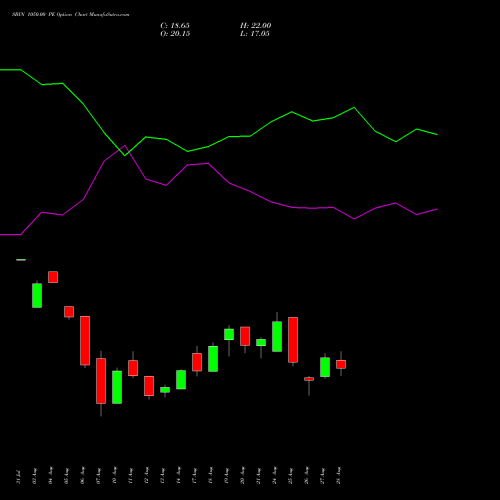The height and width of the screenshot is (500, 500).
Task: Click the tall red candlestick for 06 Aug
Action: [x=85, y=341]
